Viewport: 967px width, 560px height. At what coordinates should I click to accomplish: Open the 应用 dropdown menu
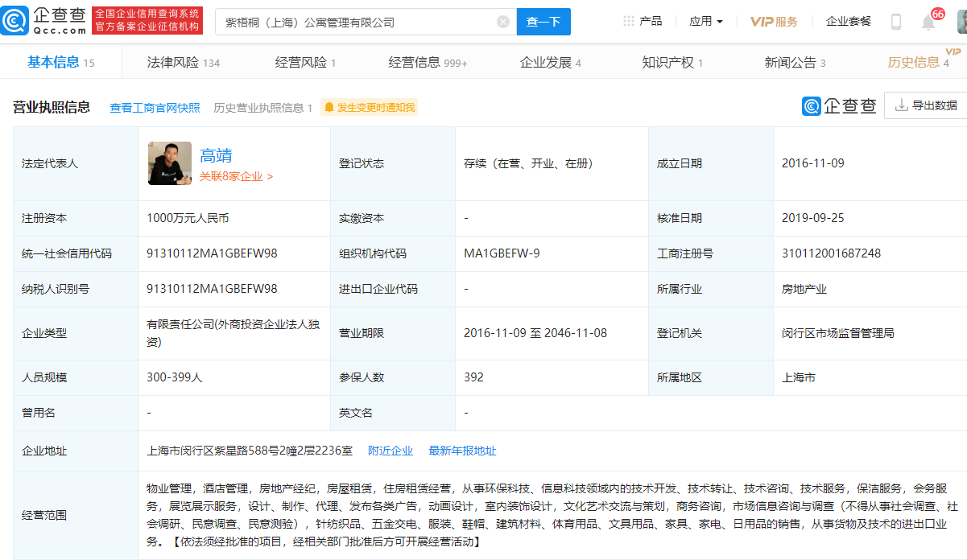(x=705, y=20)
